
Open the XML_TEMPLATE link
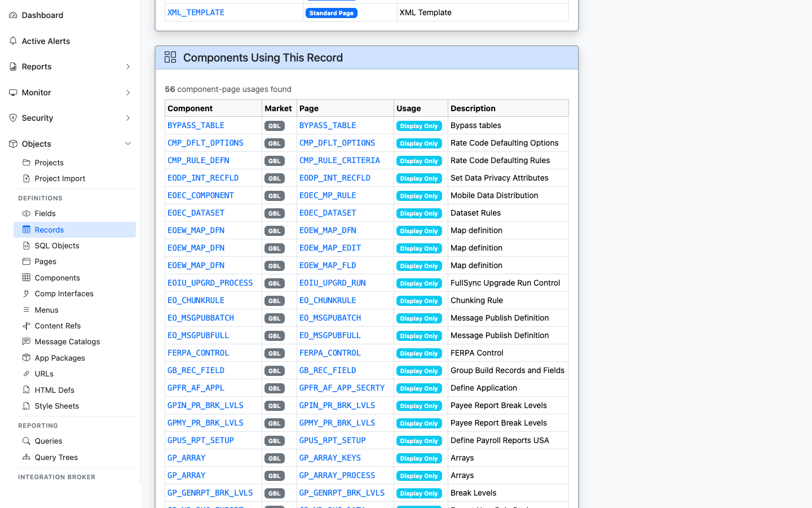pyautogui.click(x=196, y=12)
